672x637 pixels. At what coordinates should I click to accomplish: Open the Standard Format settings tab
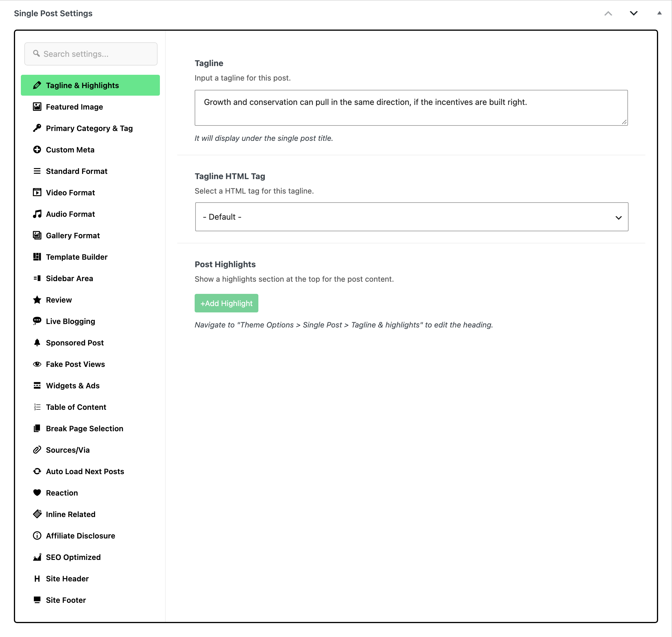tap(90, 171)
